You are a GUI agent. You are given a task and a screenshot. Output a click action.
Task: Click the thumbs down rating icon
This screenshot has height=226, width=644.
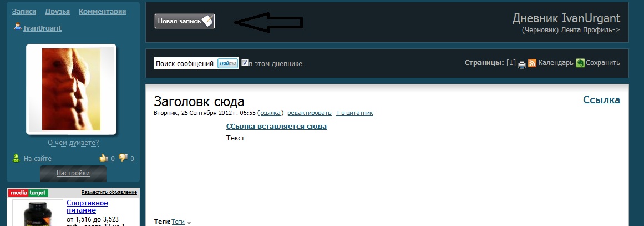pos(123,158)
